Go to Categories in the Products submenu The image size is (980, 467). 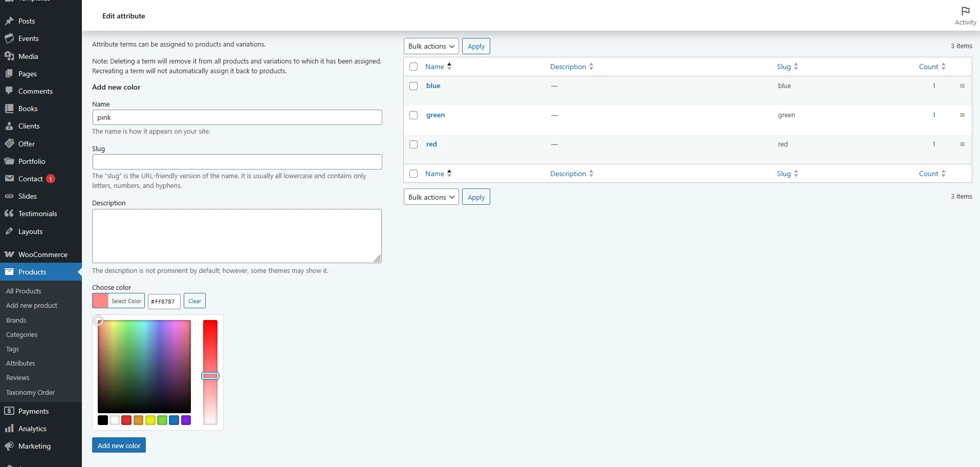21,334
